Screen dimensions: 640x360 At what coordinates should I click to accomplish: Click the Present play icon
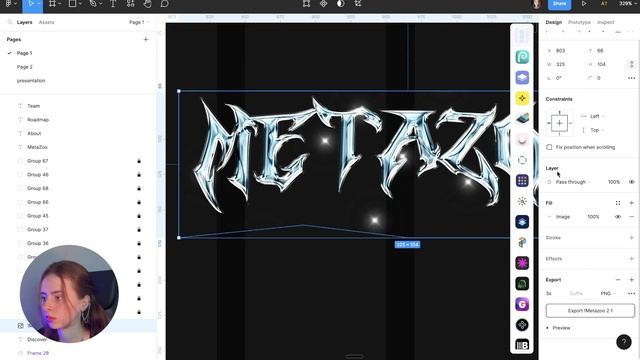(584, 4)
